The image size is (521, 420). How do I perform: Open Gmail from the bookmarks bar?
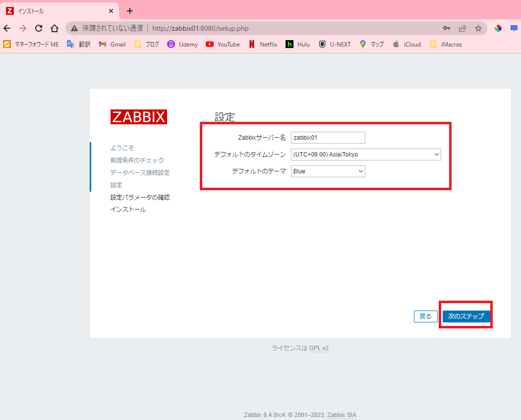click(x=112, y=44)
